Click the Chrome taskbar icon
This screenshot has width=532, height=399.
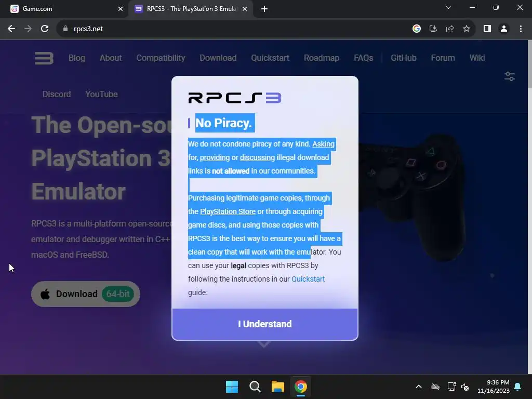301,387
